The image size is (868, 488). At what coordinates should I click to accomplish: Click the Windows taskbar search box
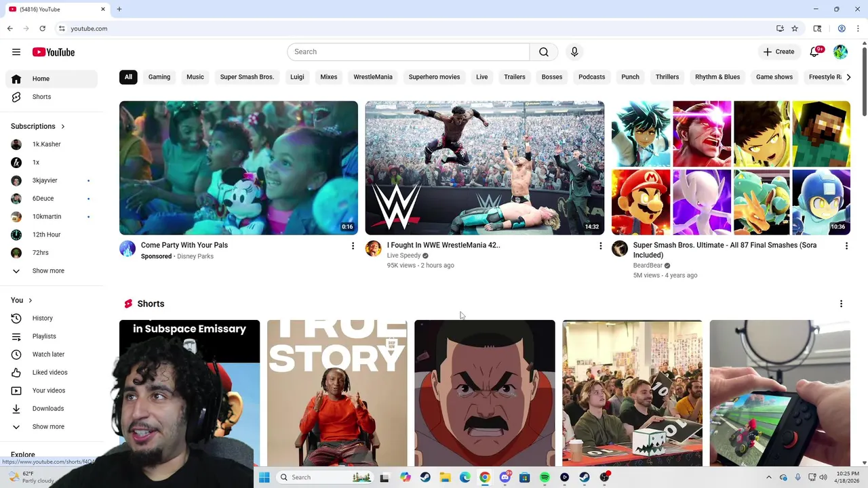pos(325,477)
